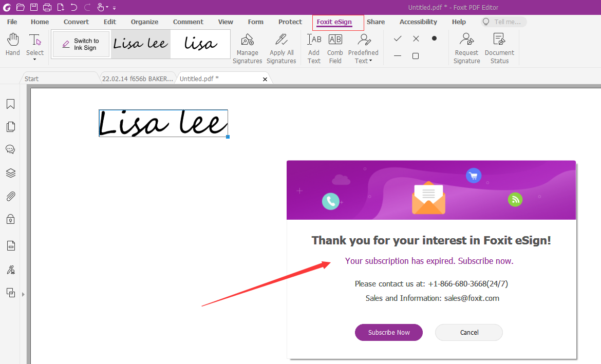Screen dimensions: 601x364
Task: Select the Comb Field tool
Action: pos(335,48)
